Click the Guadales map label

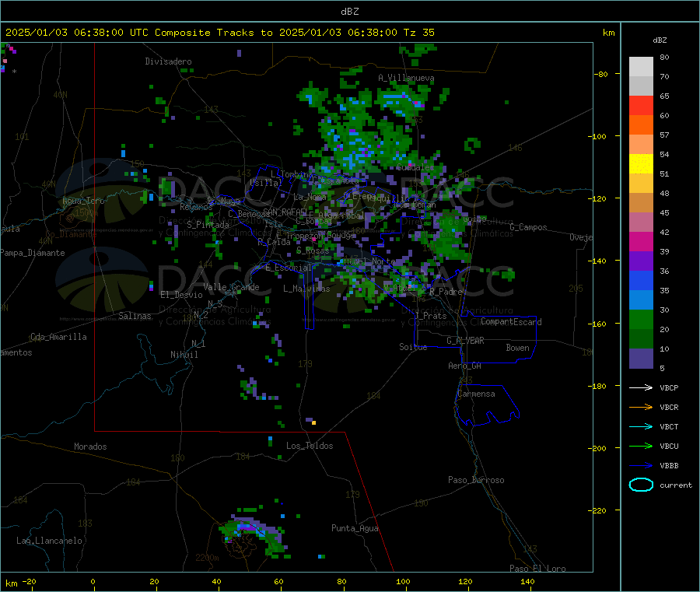pos(415,167)
